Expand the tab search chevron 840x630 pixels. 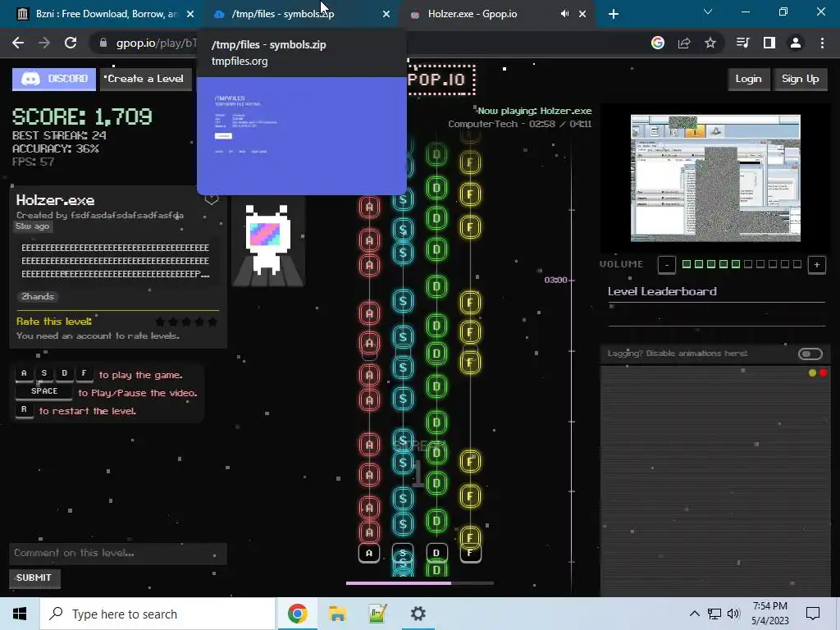(708, 11)
